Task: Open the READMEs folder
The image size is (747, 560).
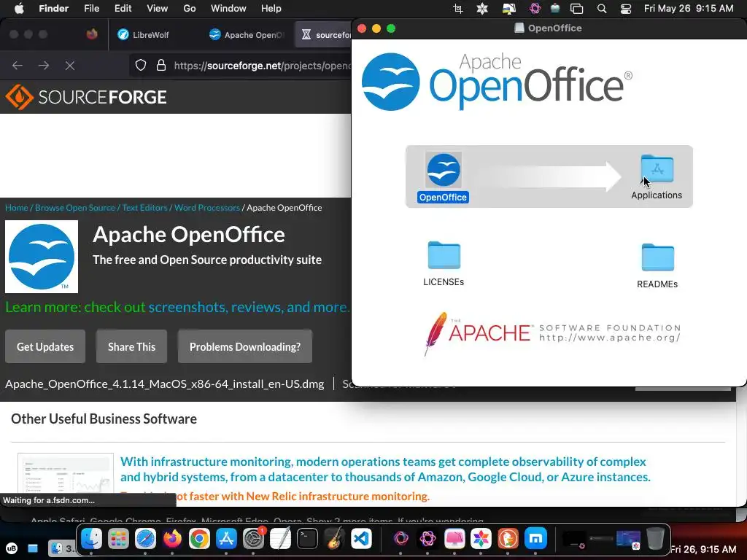Action: click(x=657, y=257)
